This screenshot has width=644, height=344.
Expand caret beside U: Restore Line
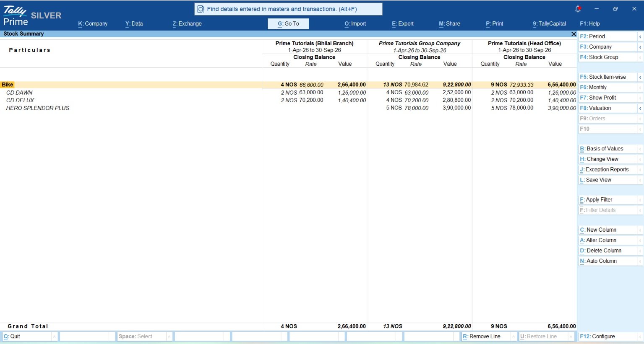click(x=571, y=336)
